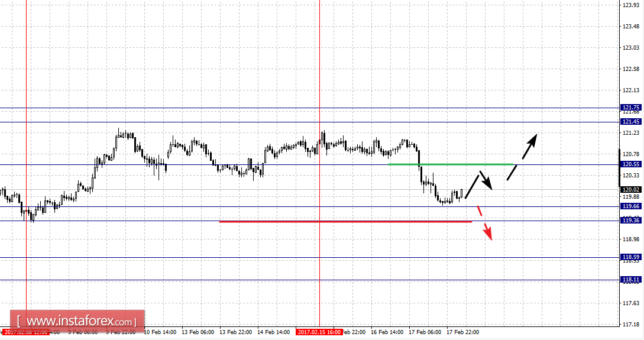The width and height of the screenshot is (644, 340).
Task: Click the 119.36 level price label
Action: pos(630,221)
